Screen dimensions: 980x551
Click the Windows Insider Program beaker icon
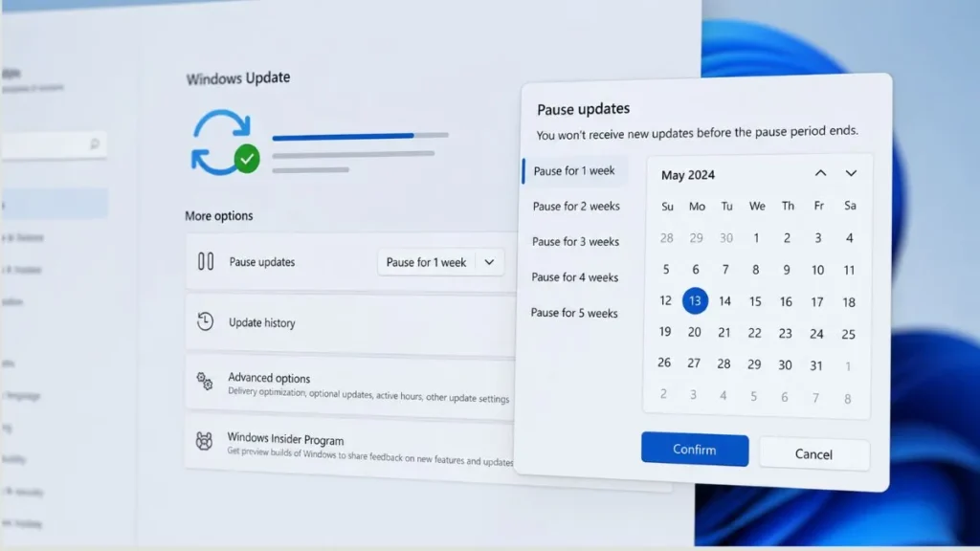click(x=204, y=441)
